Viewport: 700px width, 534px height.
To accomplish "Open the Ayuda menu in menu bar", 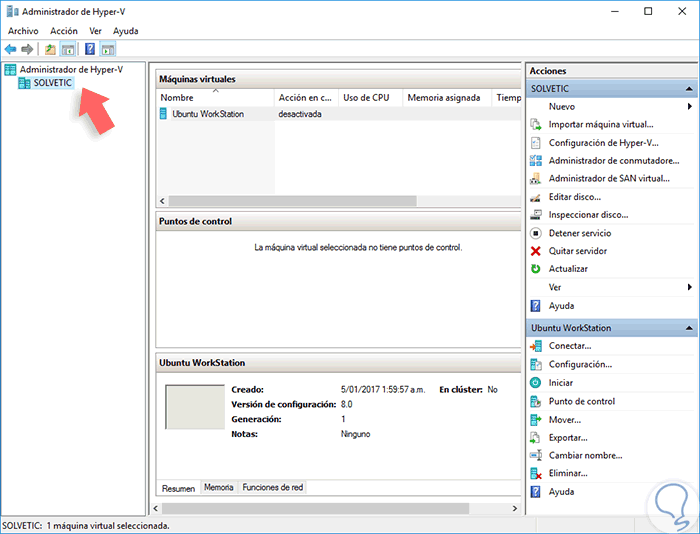I will pos(125,31).
